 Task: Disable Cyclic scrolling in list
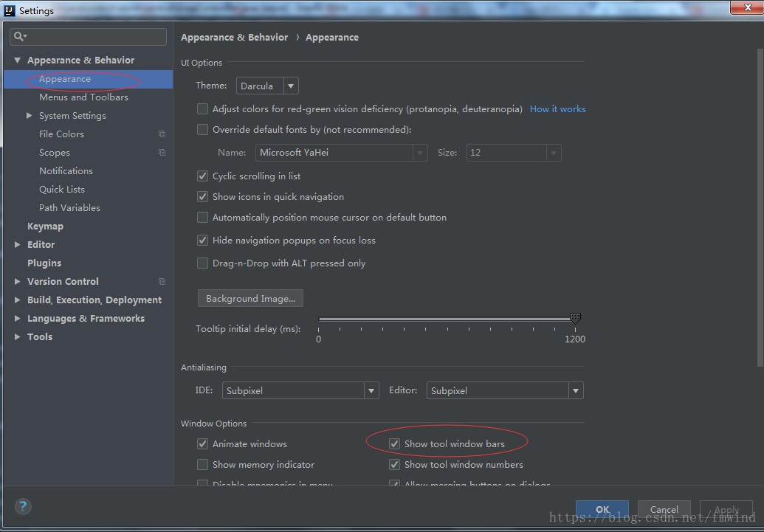202,176
